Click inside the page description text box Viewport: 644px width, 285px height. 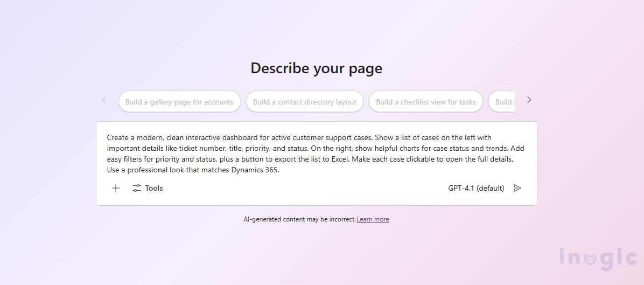316,154
